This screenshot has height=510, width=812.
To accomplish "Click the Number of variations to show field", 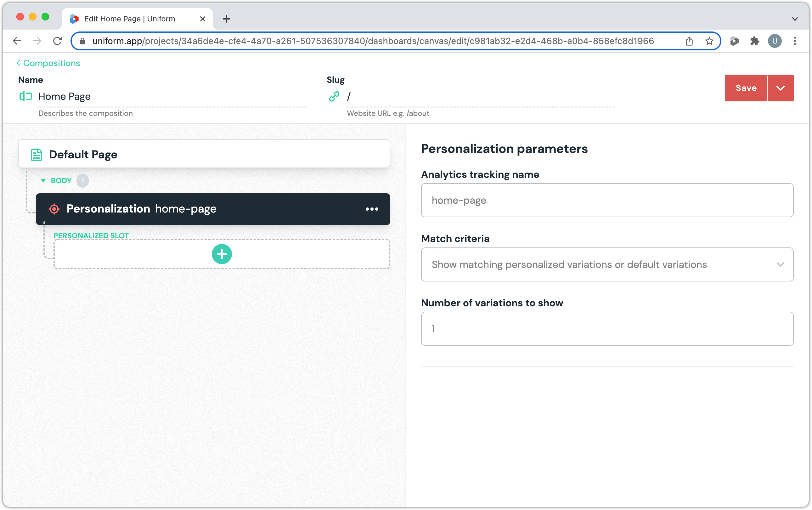I will click(x=607, y=329).
